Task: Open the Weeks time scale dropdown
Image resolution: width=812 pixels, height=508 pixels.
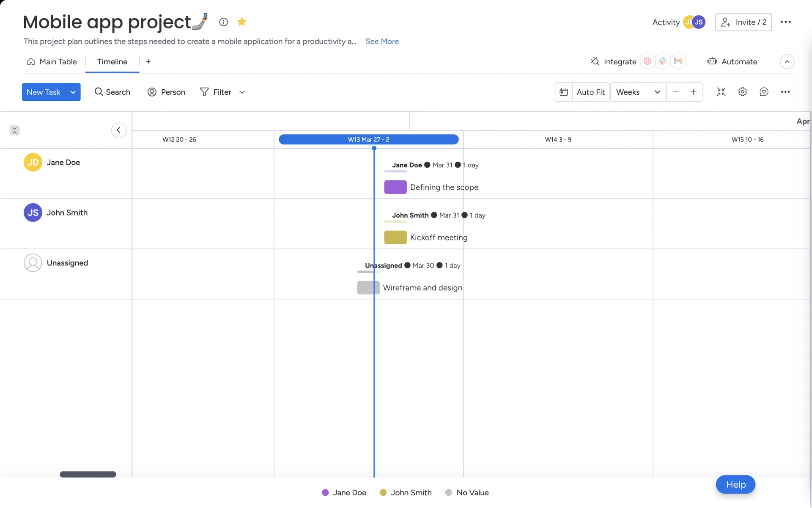Action: (638, 92)
